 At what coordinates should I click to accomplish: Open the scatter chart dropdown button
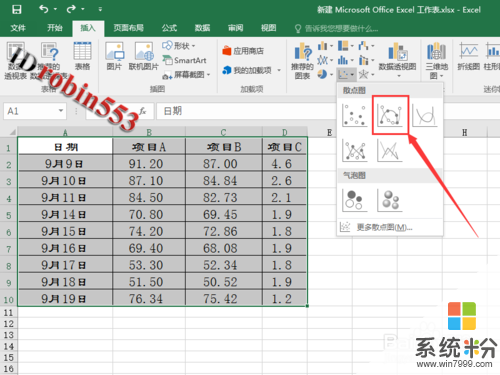point(346,74)
